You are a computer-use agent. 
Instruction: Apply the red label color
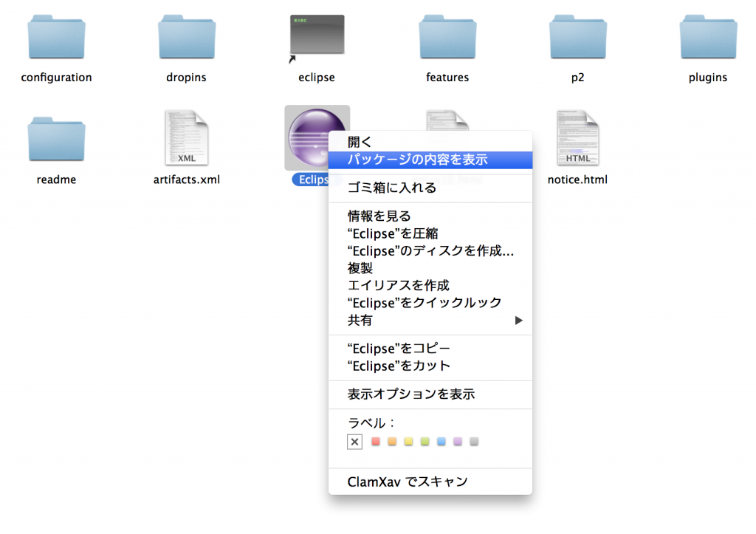[376, 442]
